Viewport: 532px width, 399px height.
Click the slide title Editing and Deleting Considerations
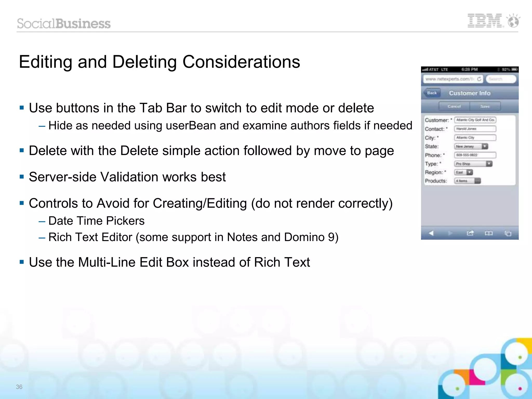[x=159, y=62]
